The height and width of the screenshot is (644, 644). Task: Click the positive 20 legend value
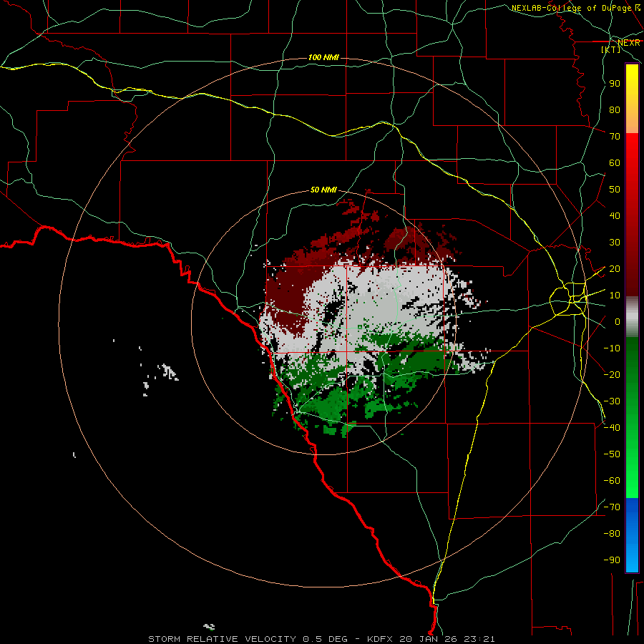tap(615, 269)
